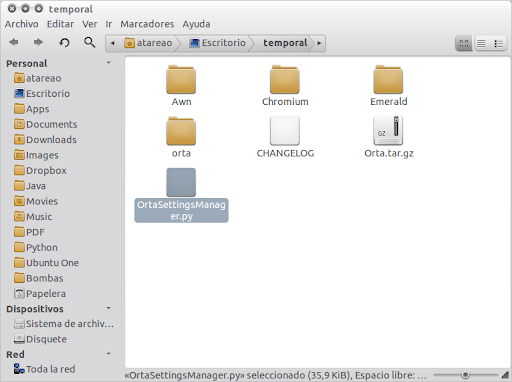Open Java folder in sidebar
Viewport: 512px width, 382px height.
coord(30,186)
